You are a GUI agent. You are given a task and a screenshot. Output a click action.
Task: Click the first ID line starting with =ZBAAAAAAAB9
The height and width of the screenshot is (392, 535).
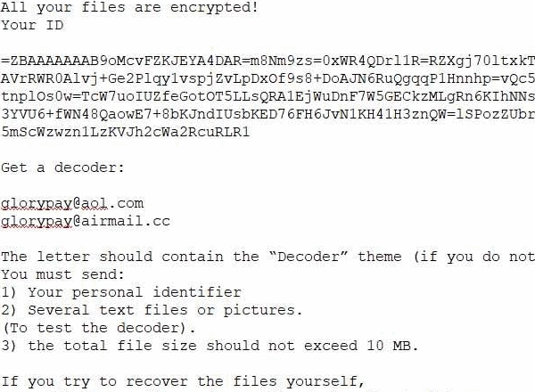[x=267, y=61]
